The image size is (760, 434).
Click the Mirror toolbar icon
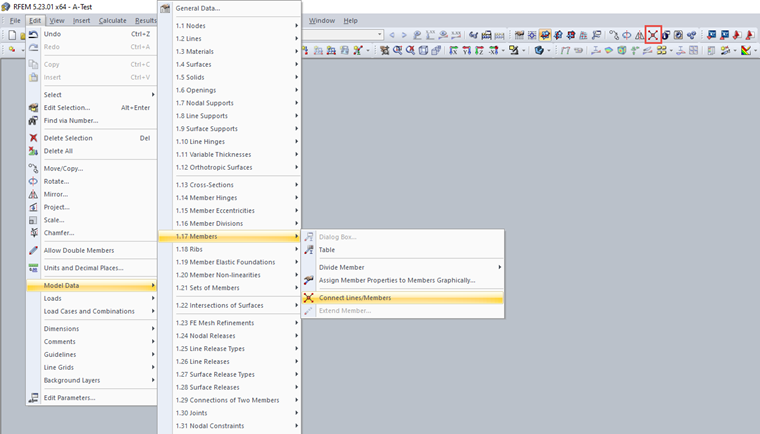(640, 35)
